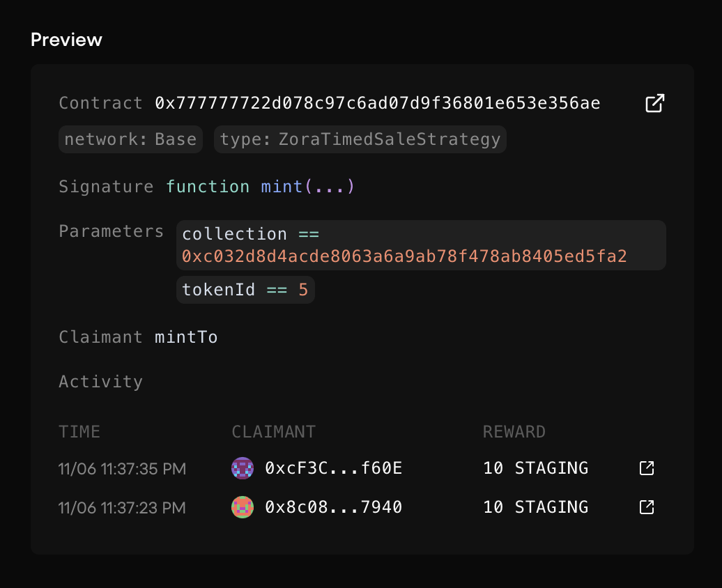Click the timestamp 11/06 11:37:23 PM

click(122, 507)
